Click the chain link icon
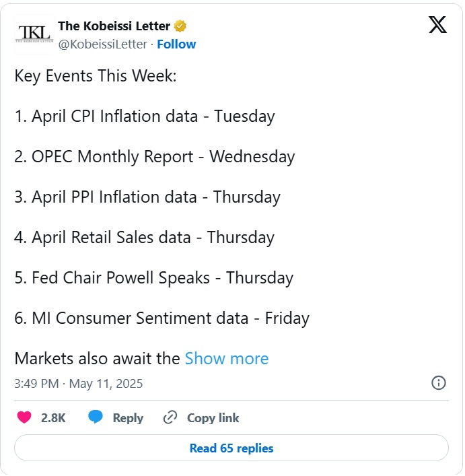 (170, 417)
